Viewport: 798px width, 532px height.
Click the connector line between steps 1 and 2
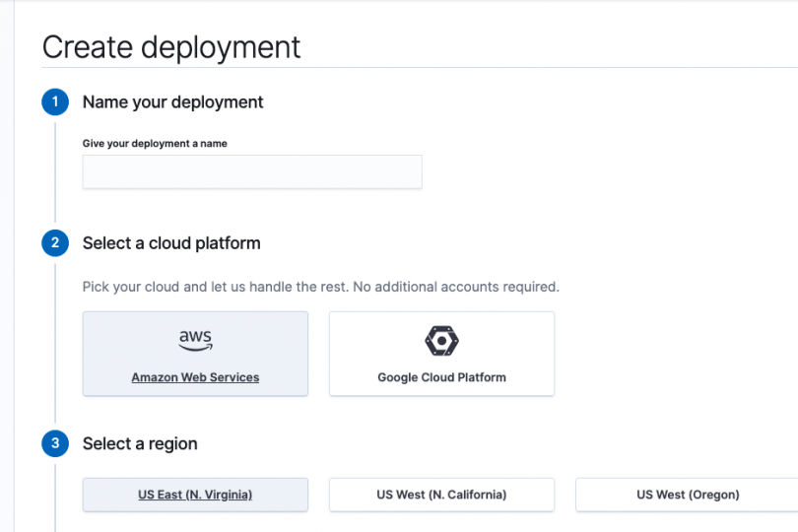click(x=55, y=172)
